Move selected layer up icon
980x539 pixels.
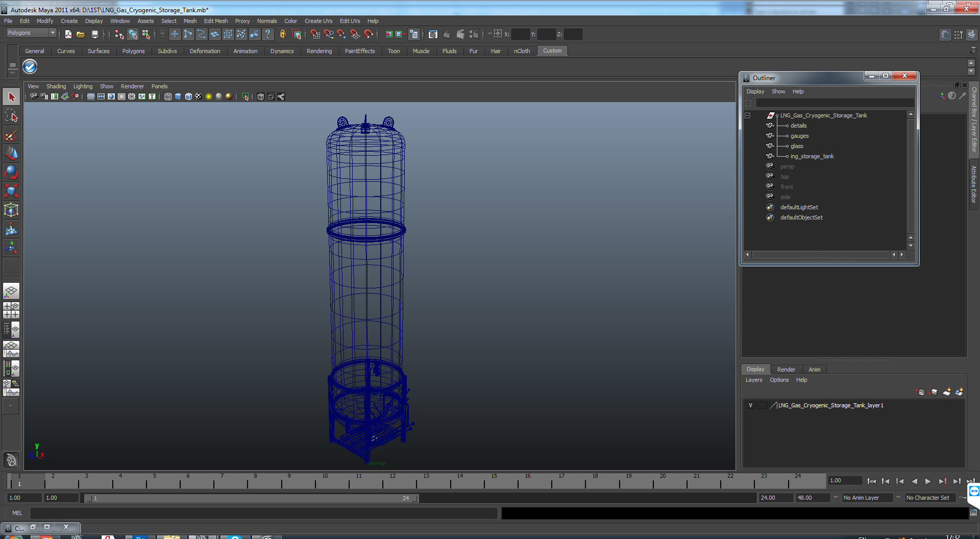(921, 392)
